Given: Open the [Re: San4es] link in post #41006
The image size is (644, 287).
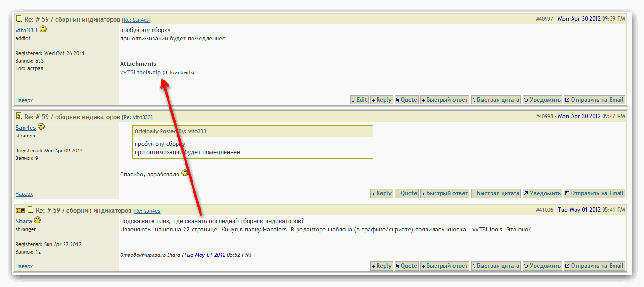Looking at the screenshot, I should 147,211.
